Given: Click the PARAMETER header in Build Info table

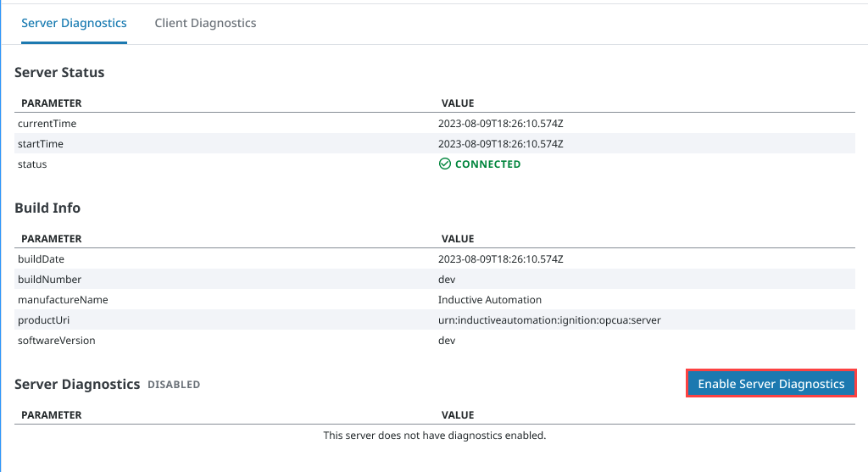Looking at the screenshot, I should pos(52,239).
